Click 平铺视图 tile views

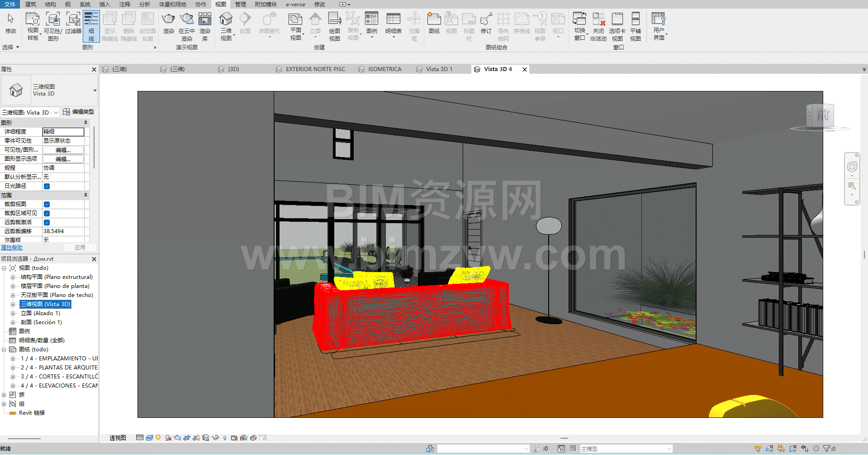point(636,26)
